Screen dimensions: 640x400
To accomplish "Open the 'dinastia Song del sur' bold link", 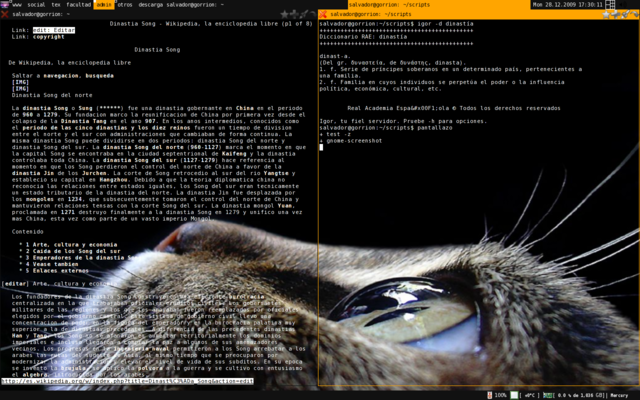I will pyautogui.click(x=140, y=160).
